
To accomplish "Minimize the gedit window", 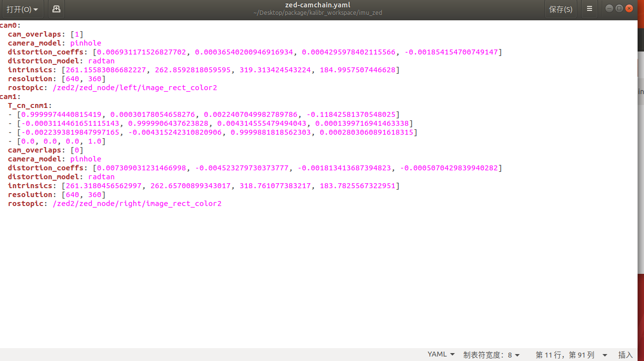I will pos(609,8).
